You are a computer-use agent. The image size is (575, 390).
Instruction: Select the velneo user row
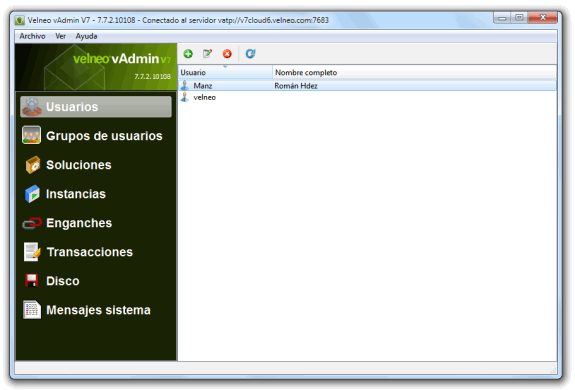367,98
